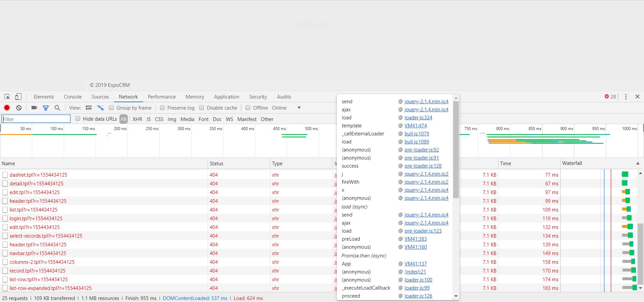The image size is (644, 302).
Task: Activate the inspect element cursor tool
Action: click(7, 97)
